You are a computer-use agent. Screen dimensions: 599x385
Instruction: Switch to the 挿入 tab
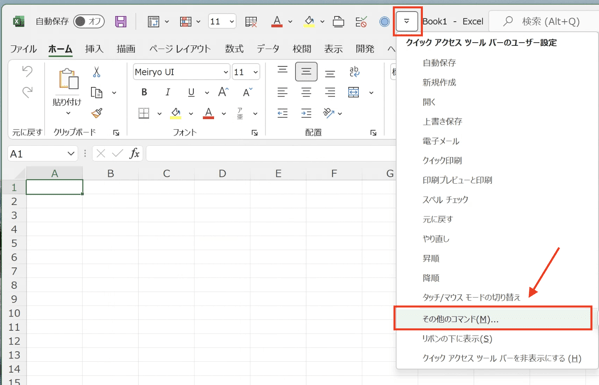94,49
